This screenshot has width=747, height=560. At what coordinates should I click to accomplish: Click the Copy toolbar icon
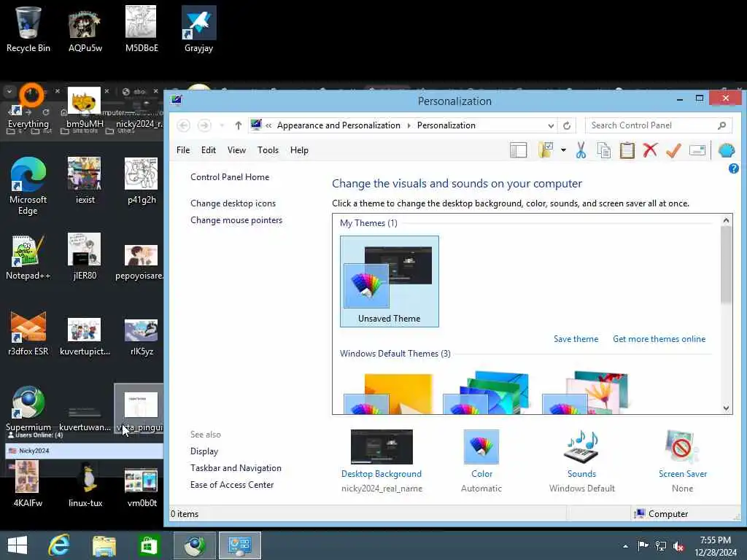click(x=603, y=150)
